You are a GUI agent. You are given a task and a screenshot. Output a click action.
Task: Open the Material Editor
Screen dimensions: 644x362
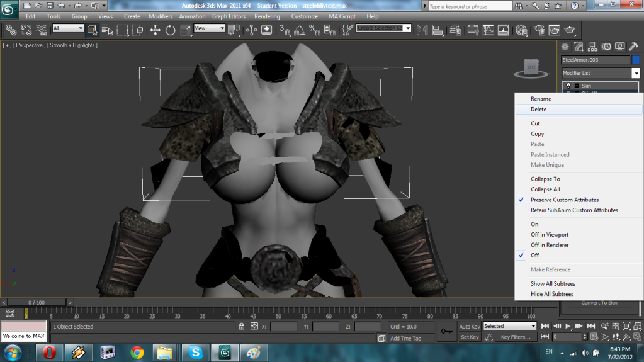tap(521, 30)
